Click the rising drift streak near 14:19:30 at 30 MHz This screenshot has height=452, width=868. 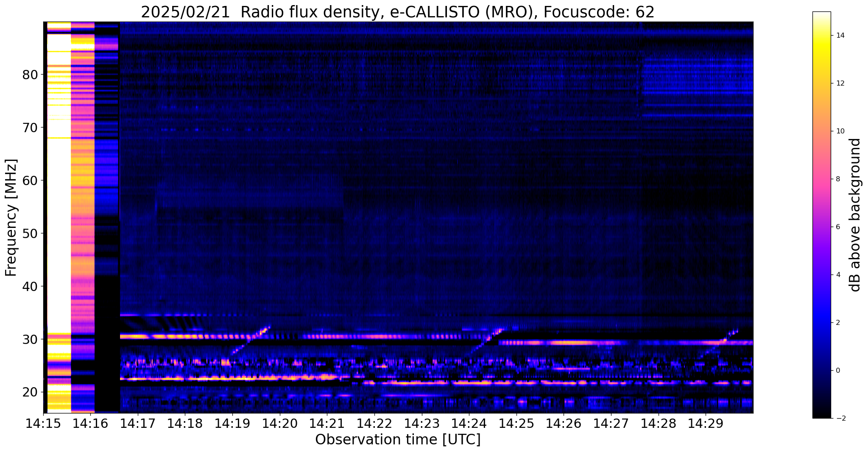click(x=251, y=340)
